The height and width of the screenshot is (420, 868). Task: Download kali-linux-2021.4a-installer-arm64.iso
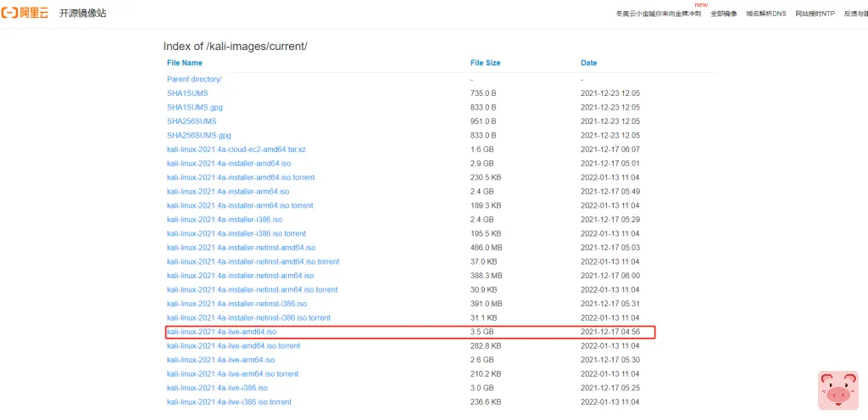(228, 191)
